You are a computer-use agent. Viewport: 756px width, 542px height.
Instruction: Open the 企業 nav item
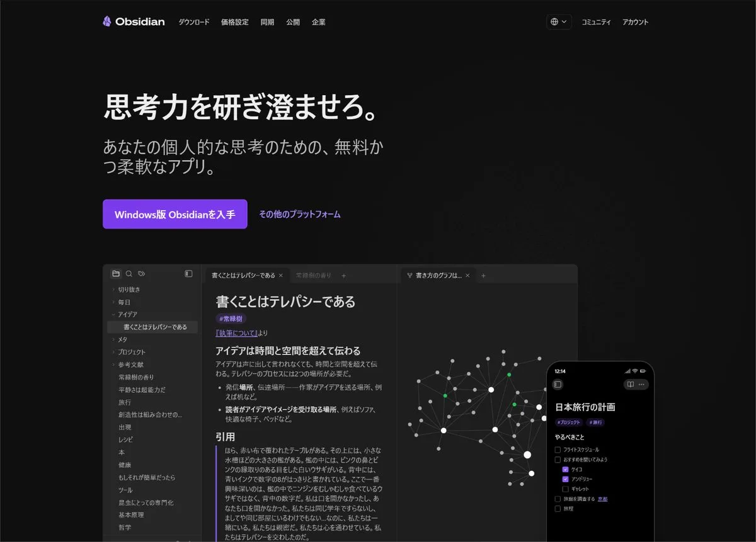pyautogui.click(x=319, y=22)
